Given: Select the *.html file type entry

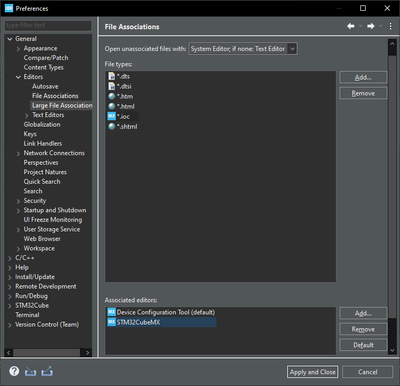Looking at the screenshot, I should tap(121, 106).
